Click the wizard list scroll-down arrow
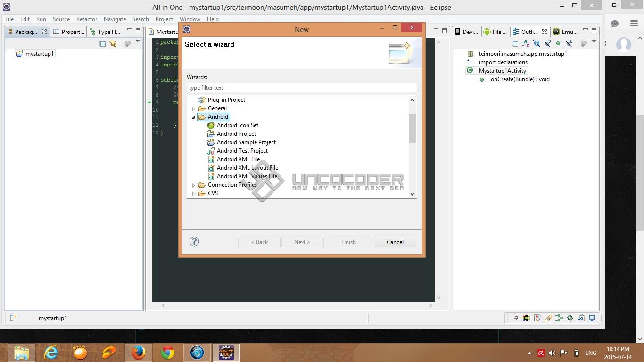This screenshot has height=362, width=644. (413, 194)
